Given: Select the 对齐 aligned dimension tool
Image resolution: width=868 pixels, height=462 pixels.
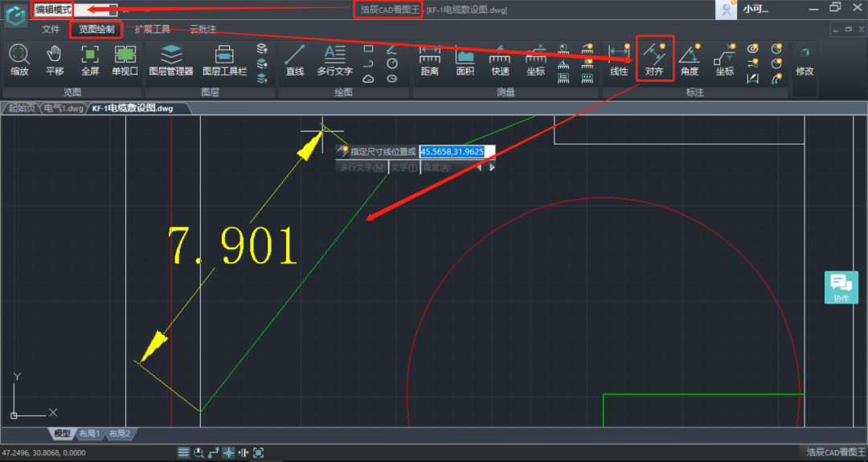Looking at the screenshot, I should (x=654, y=59).
